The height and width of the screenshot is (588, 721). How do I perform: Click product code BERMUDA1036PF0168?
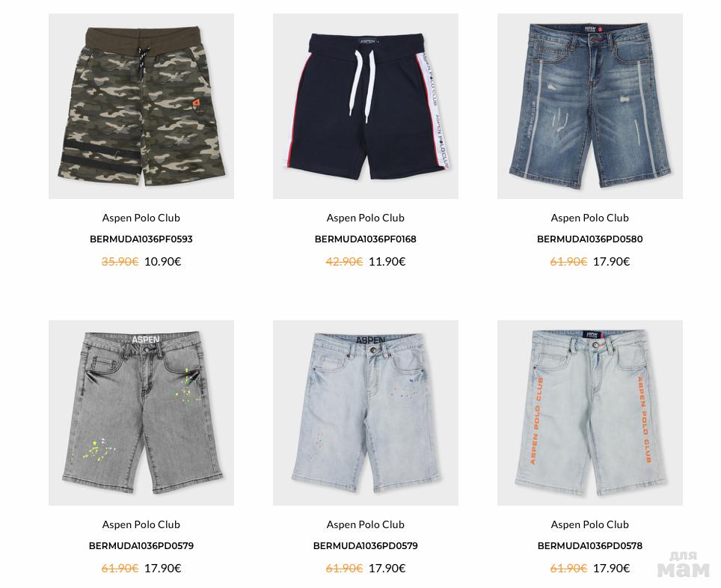point(366,239)
